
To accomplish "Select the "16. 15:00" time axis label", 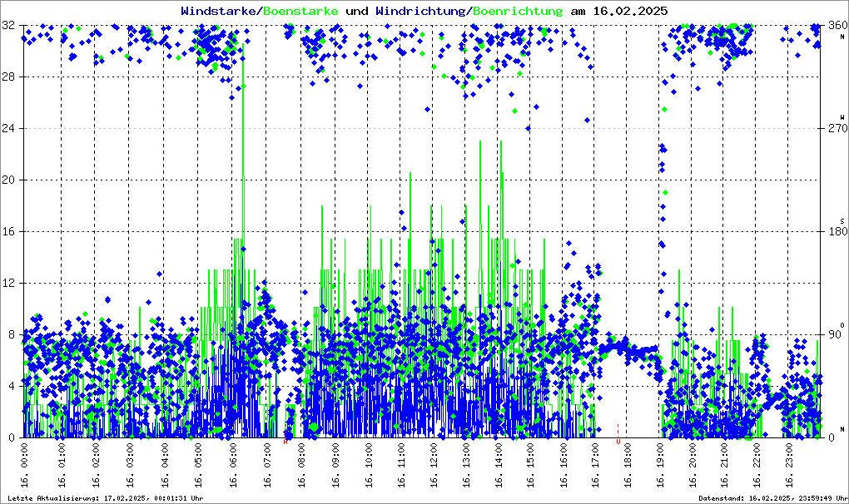I will (530, 465).
